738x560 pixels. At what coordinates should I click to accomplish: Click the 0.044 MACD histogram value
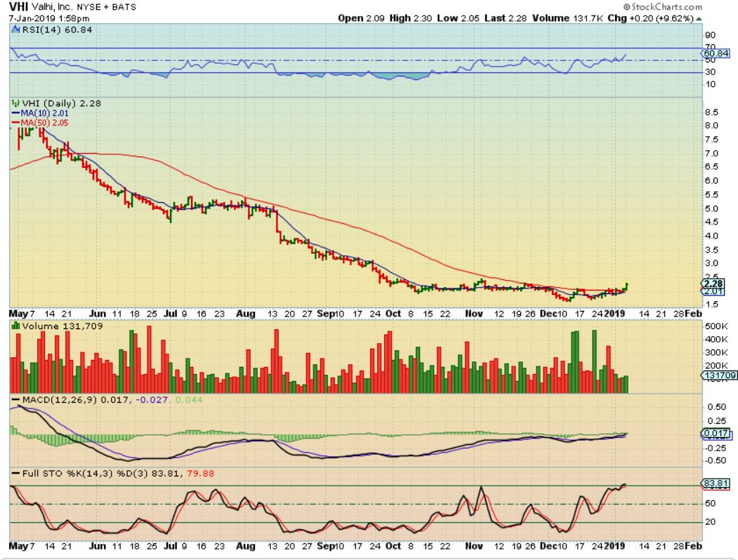coord(189,400)
